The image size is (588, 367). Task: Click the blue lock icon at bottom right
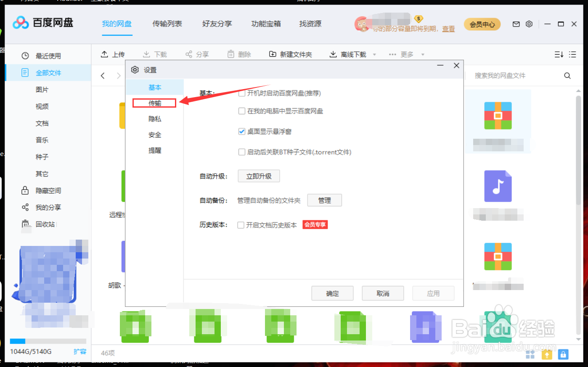[563, 354]
